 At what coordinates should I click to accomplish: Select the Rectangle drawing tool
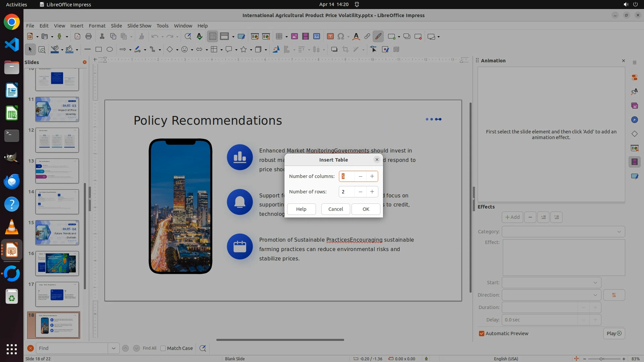pos(99,50)
